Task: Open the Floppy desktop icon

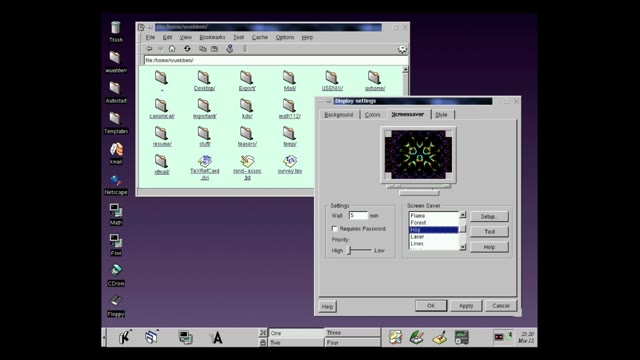Action: (116, 306)
